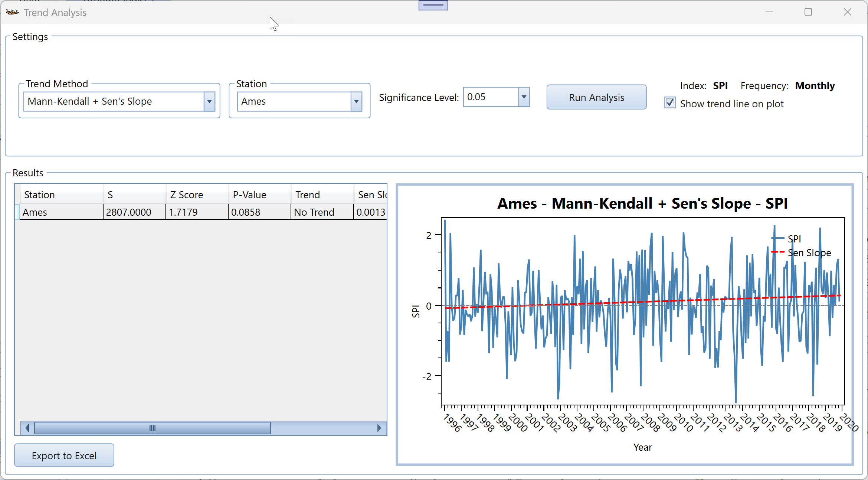Sort by the Trend column header
Viewport: 868px width, 480px height.
tap(322, 195)
